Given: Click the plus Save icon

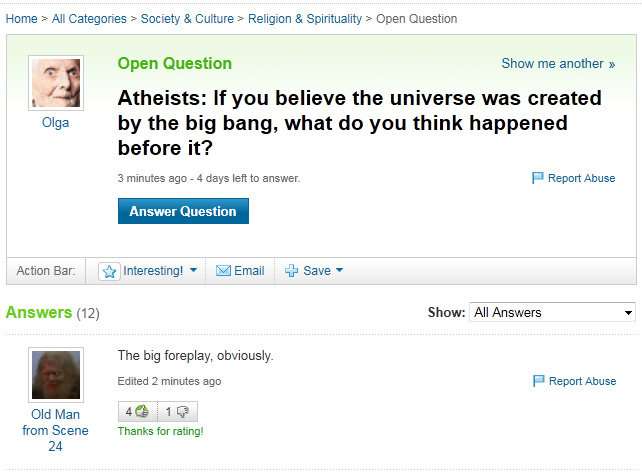Looking at the screenshot, I should (291, 271).
